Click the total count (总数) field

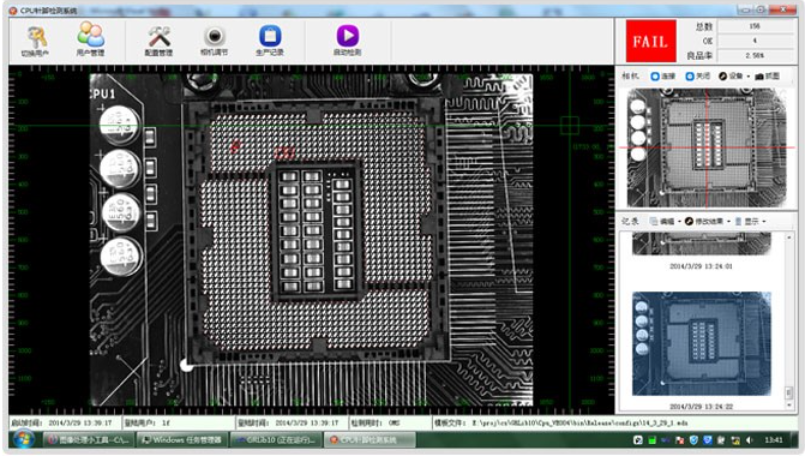(x=753, y=26)
